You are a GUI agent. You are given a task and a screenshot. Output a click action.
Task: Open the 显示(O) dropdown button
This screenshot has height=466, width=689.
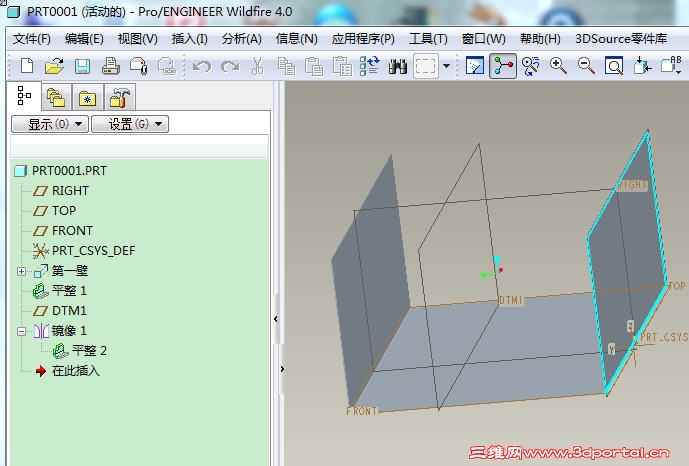pyautogui.click(x=50, y=124)
